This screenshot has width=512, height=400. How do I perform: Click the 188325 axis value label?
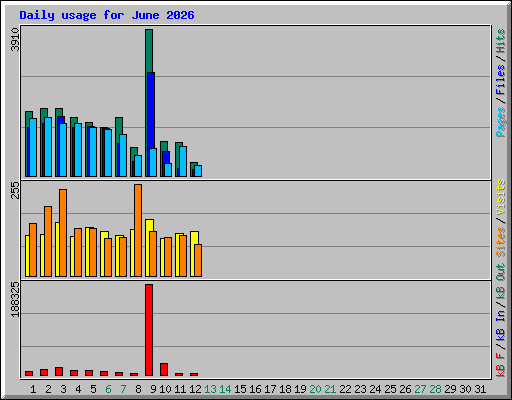[15, 299]
